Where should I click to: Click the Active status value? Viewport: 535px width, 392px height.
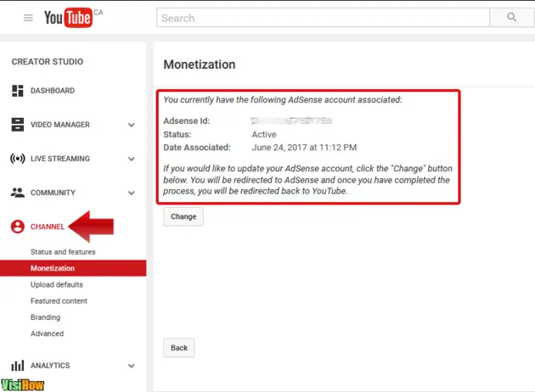point(264,134)
